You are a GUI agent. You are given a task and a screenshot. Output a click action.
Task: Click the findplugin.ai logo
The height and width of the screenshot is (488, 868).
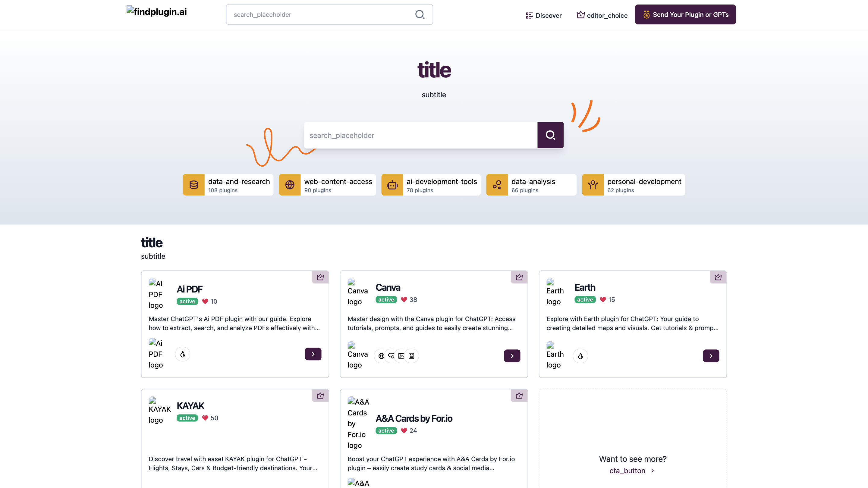(157, 12)
